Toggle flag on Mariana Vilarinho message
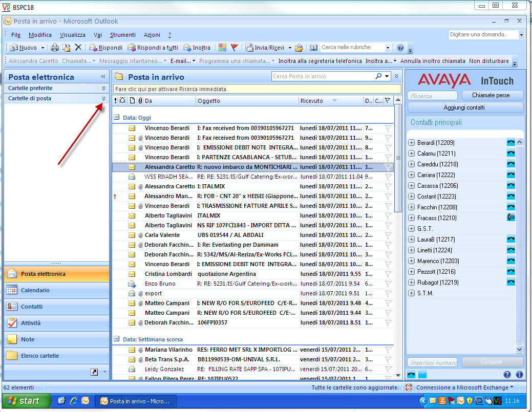 pyautogui.click(x=388, y=350)
